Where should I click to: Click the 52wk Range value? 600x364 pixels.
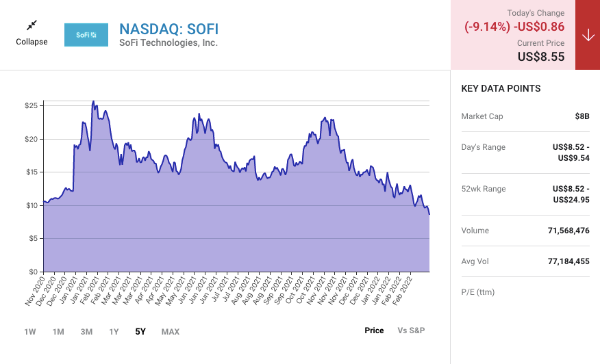(x=571, y=194)
